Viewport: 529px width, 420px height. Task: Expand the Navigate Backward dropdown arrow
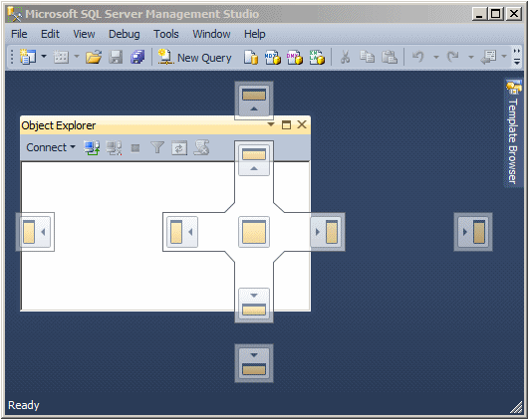(x=504, y=57)
